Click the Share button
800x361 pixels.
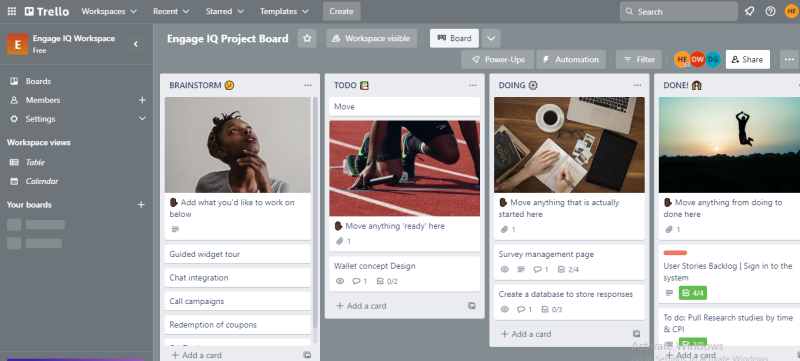(x=747, y=59)
